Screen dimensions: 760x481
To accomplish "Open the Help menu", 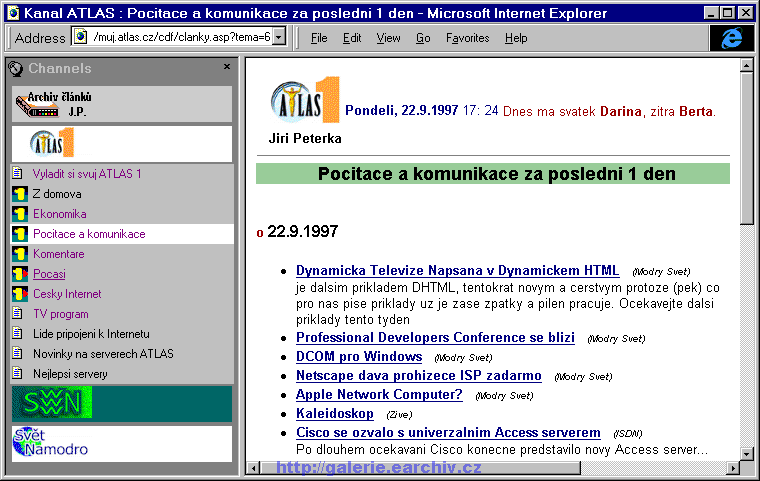I will (x=516, y=38).
